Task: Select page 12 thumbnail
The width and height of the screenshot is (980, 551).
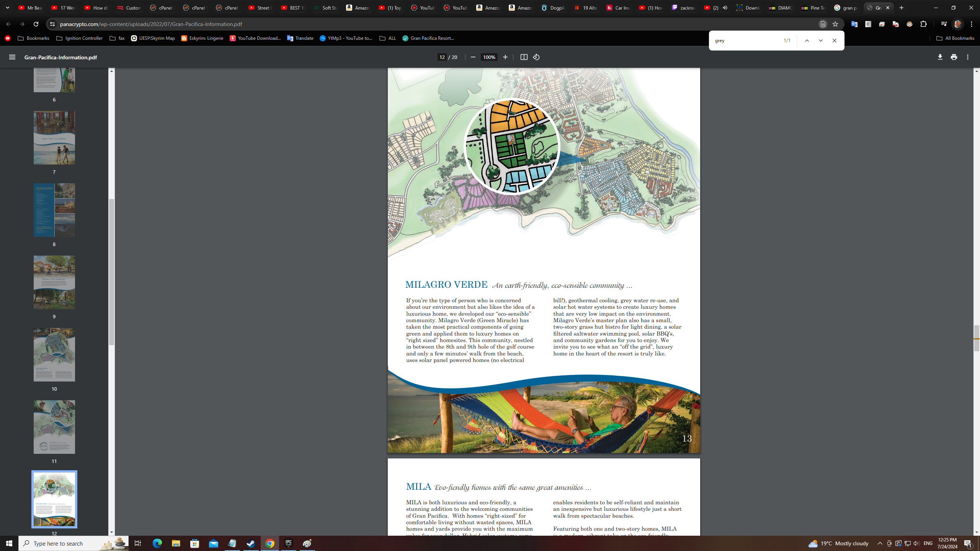Action: (x=54, y=499)
